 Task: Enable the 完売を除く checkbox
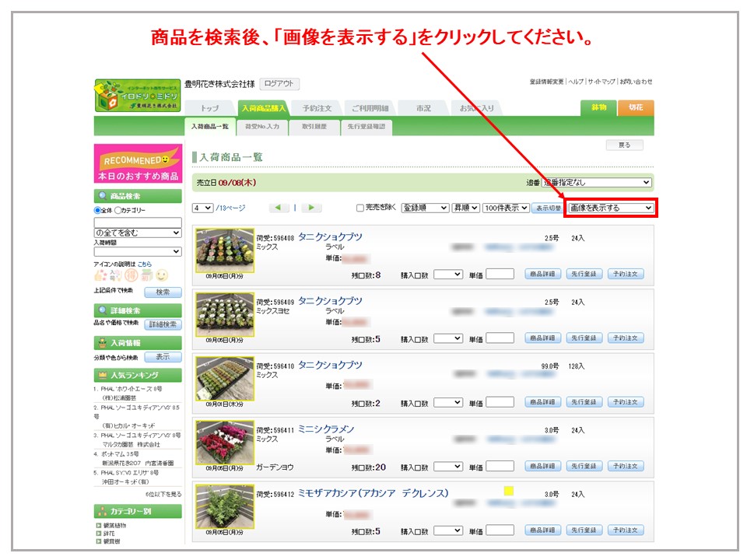pos(359,208)
